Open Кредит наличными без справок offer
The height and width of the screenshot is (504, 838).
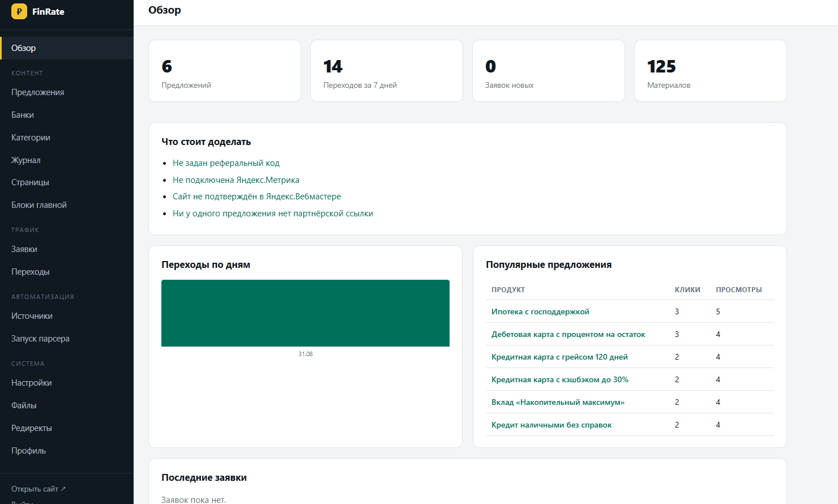(551, 425)
